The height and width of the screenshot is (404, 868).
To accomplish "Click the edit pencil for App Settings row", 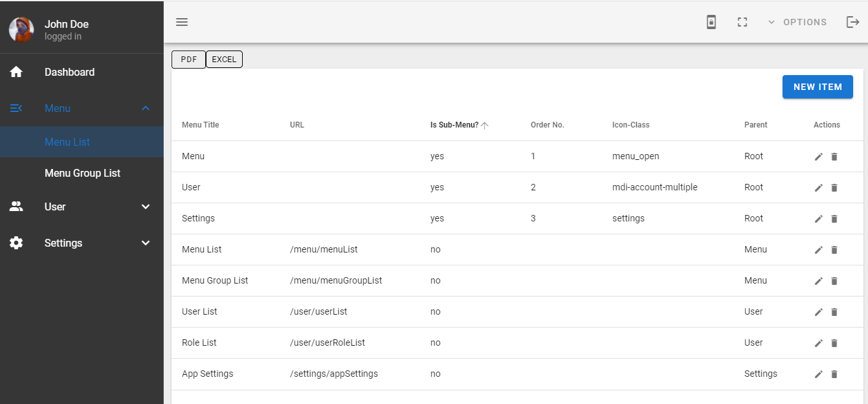I will pyautogui.click(x=818, y=374).
